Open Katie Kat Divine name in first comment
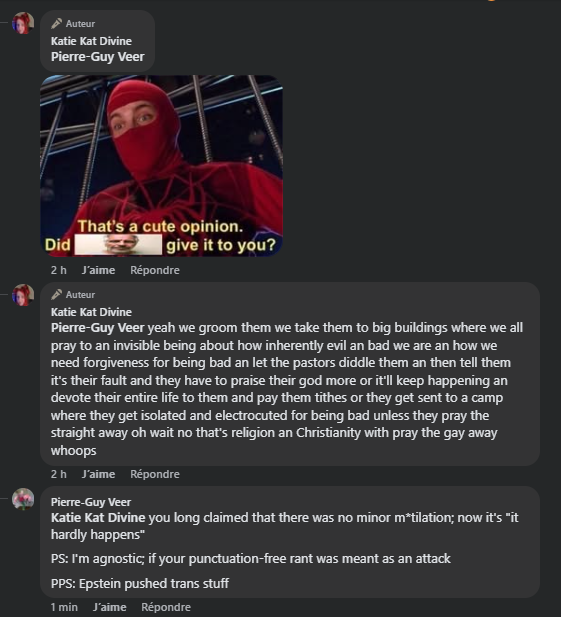Viewport: 561px width, 617px height. point(91,41)
